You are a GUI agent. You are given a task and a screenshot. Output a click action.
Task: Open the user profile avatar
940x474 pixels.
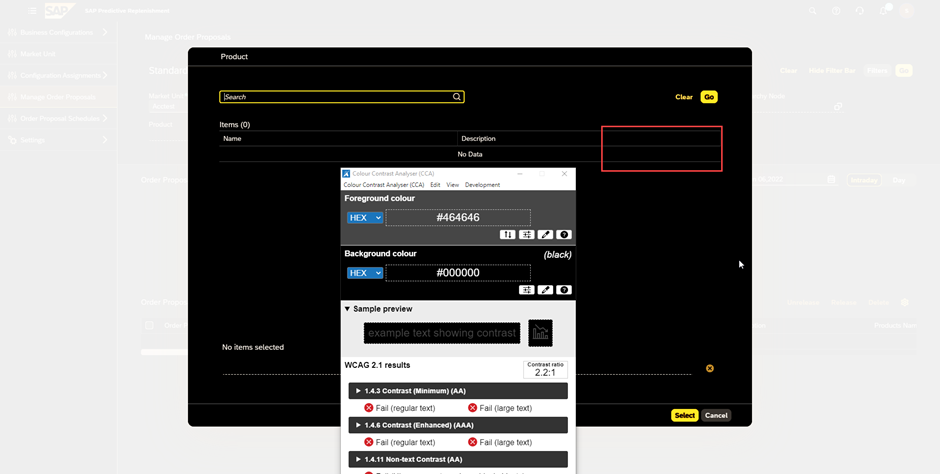[907, 11]
